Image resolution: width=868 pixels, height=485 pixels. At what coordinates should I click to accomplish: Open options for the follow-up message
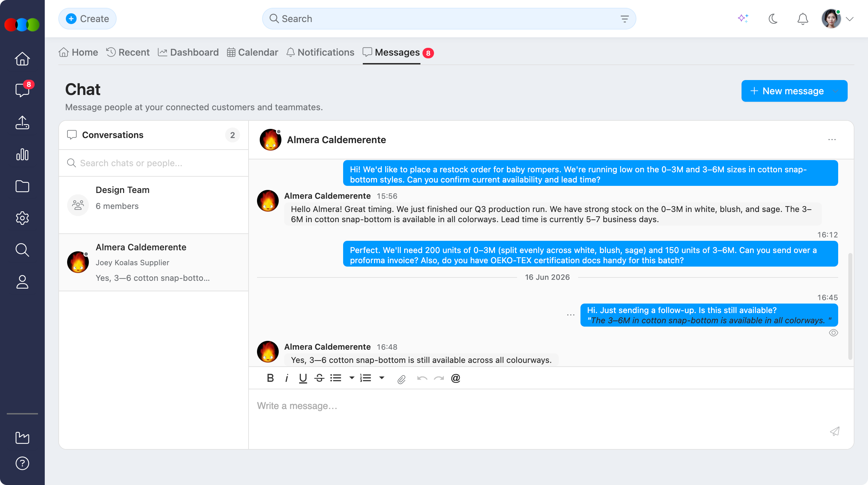point(571,315)
